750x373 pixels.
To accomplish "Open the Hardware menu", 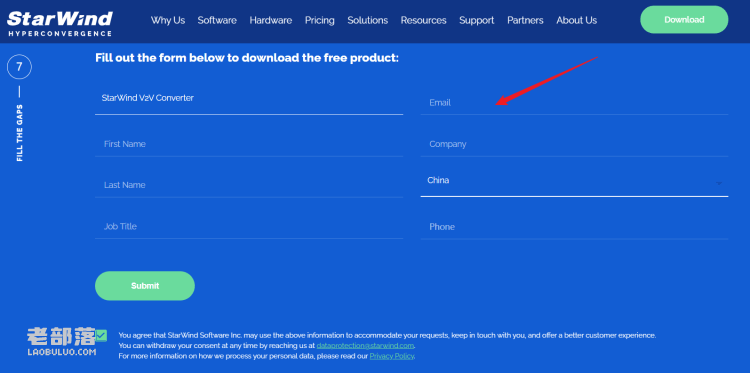I will coord(271,20).
